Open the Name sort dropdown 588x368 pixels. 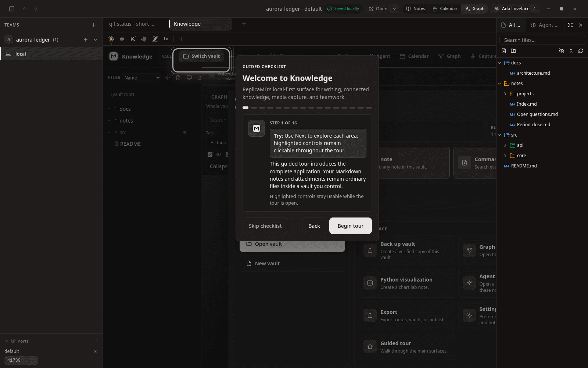[142, 78]
